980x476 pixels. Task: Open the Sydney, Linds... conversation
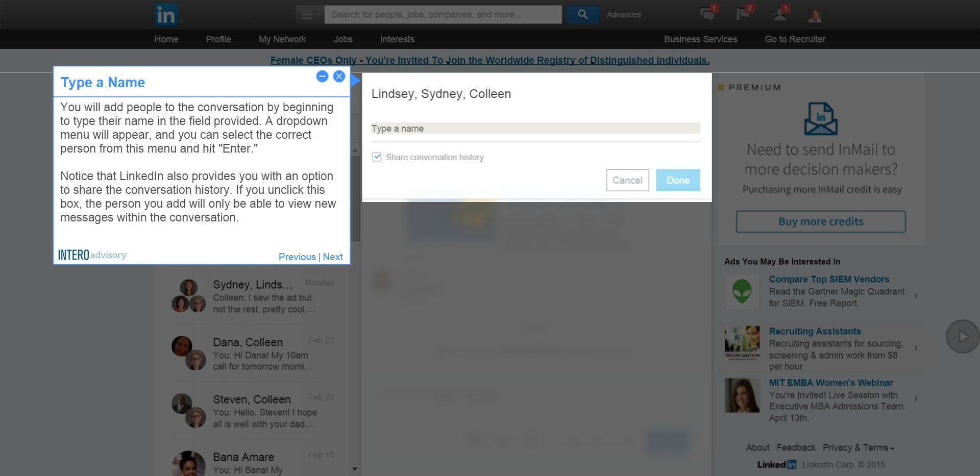(252, 296)
